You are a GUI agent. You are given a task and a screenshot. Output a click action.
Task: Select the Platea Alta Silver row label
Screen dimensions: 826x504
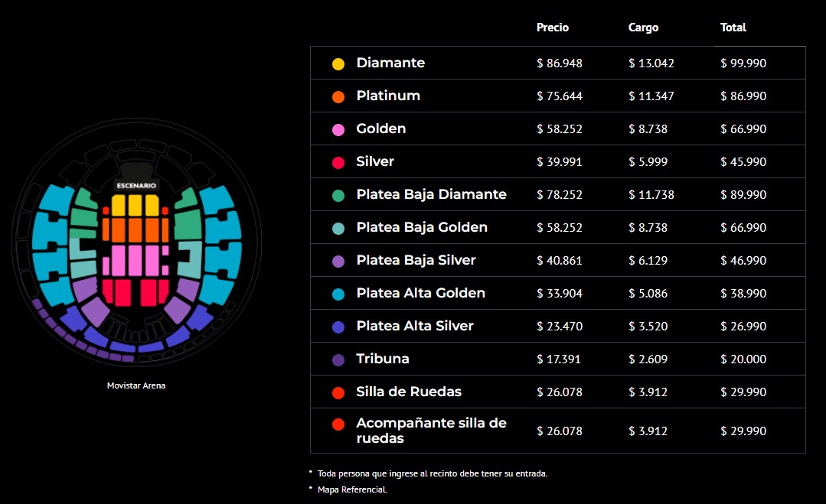pos(415,326)
